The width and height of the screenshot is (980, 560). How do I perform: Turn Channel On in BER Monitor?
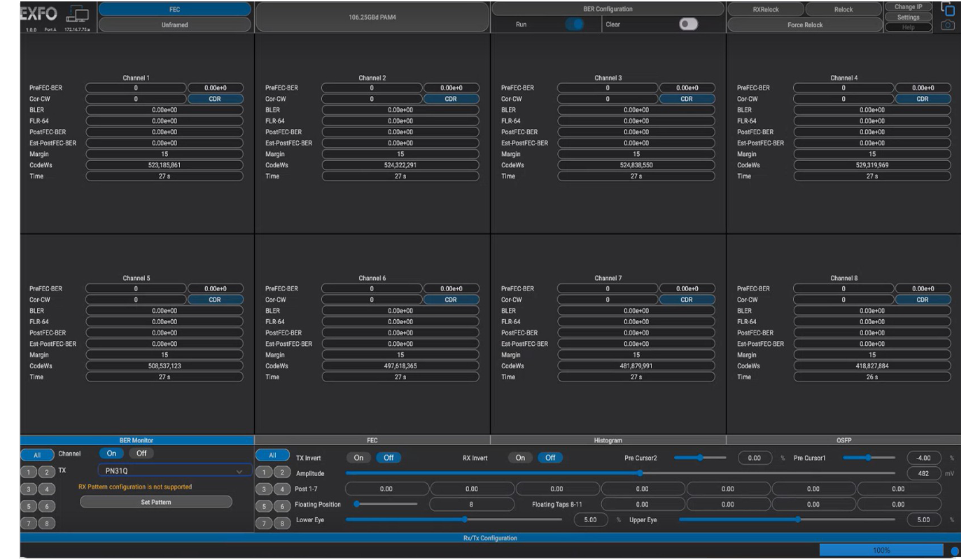pyautogui.click(x=111, y=454)
